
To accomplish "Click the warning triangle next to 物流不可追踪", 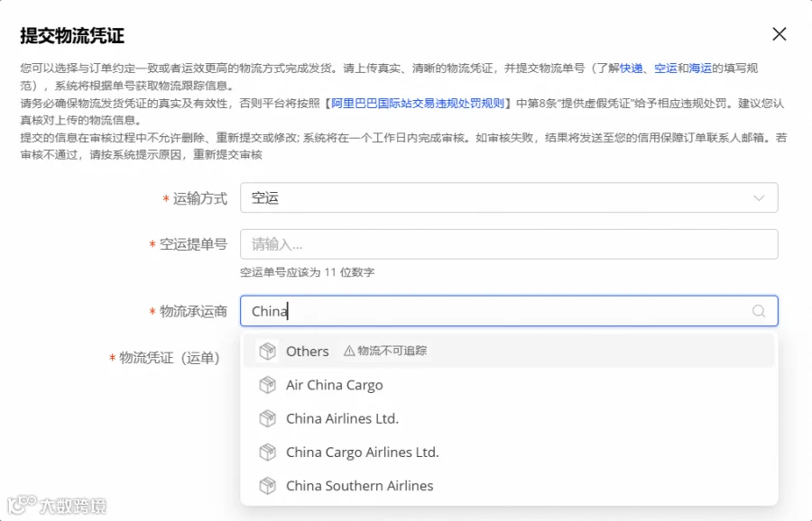I will [x=349, y=351].
